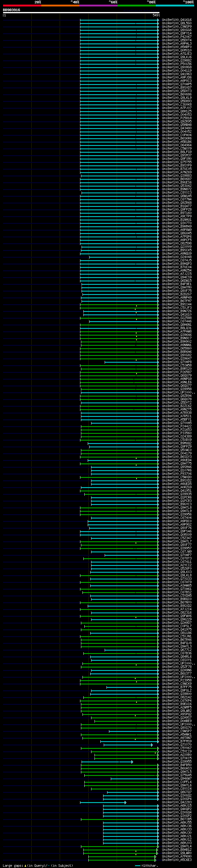
Task: Choose the UniRef100_A5BFY1 label
Action: [176, 419]
